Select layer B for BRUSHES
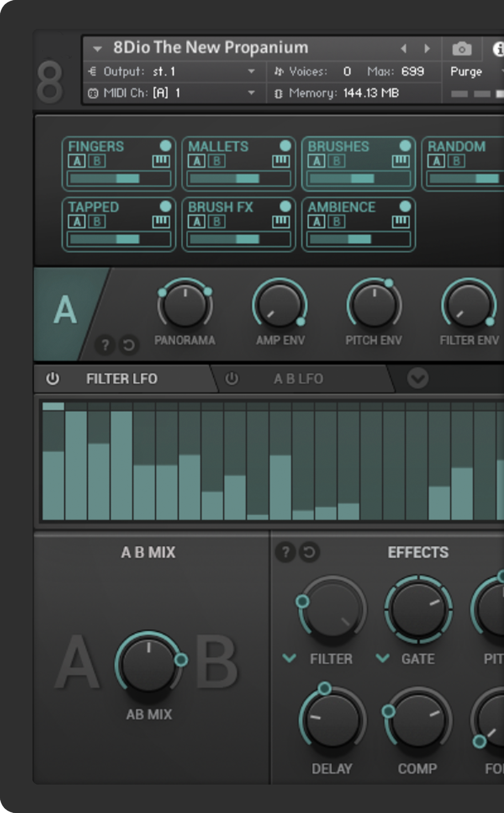The width and height of the screenshot is (504, 813). pyautogui.click(x=337, y=161)
